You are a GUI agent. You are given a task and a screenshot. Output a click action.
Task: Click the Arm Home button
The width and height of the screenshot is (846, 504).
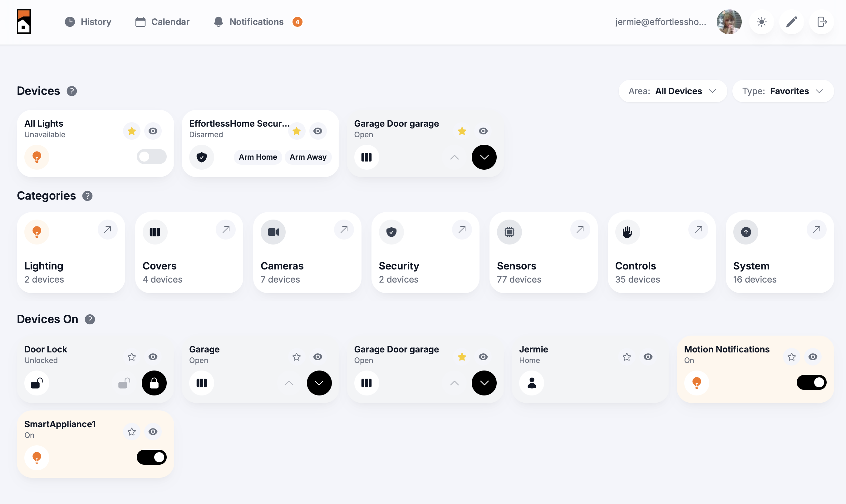pyautogui.click(x=257, y=157)
